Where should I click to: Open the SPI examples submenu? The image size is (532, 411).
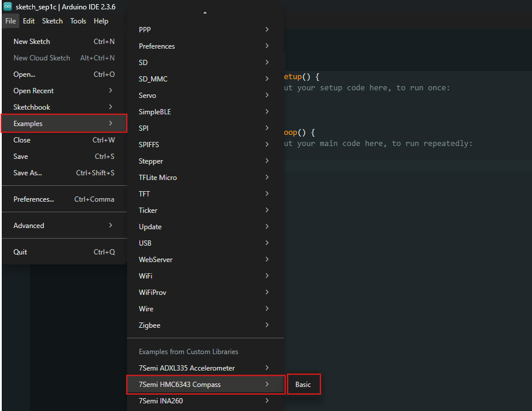point(205,128)
